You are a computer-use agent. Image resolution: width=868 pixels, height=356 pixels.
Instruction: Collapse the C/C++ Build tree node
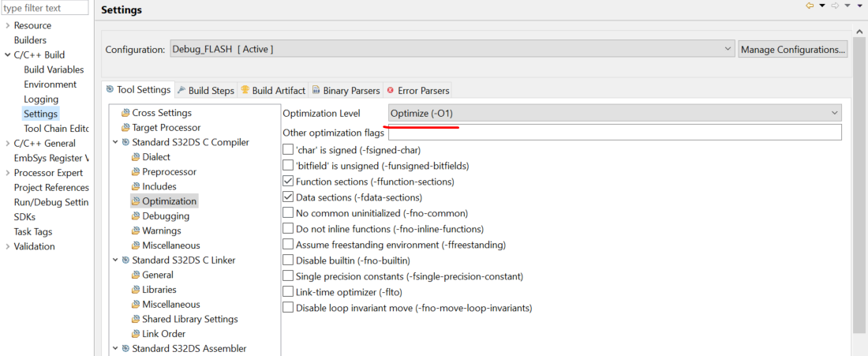tap(7, 55)
